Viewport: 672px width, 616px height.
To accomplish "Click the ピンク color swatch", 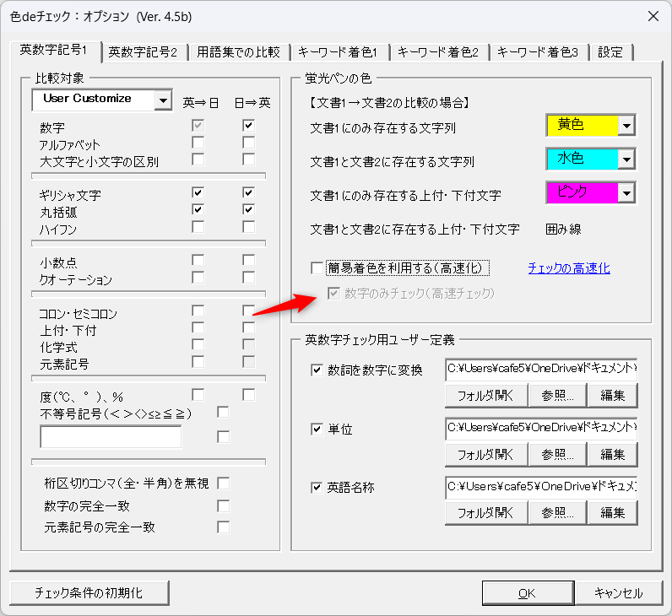I will 581,193.
